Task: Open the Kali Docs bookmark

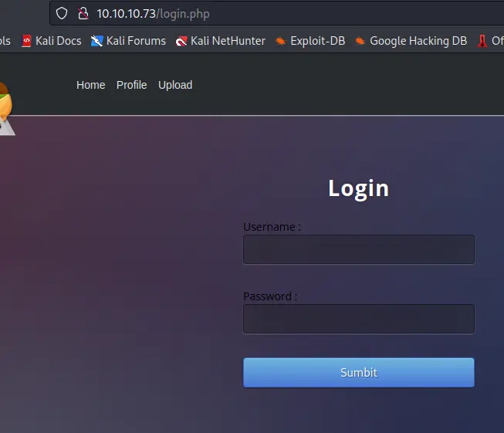Action: (x=52, y=41)
